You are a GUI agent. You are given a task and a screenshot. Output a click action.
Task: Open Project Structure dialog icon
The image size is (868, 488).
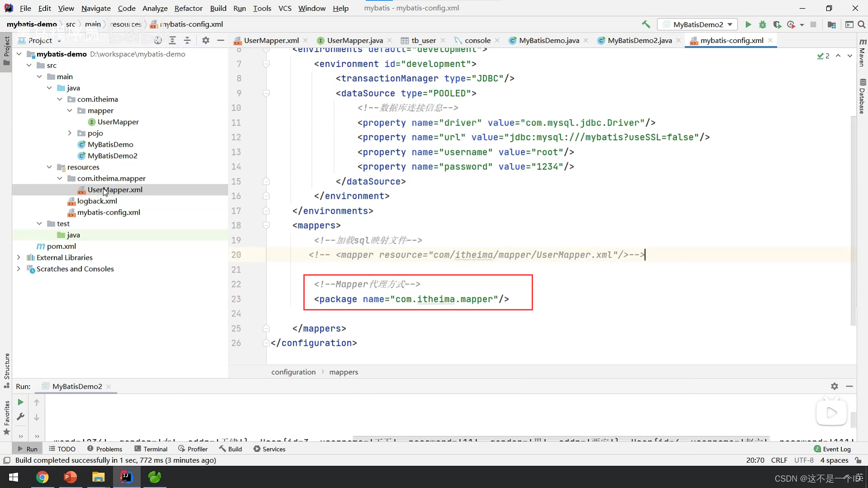pos(831,24)
